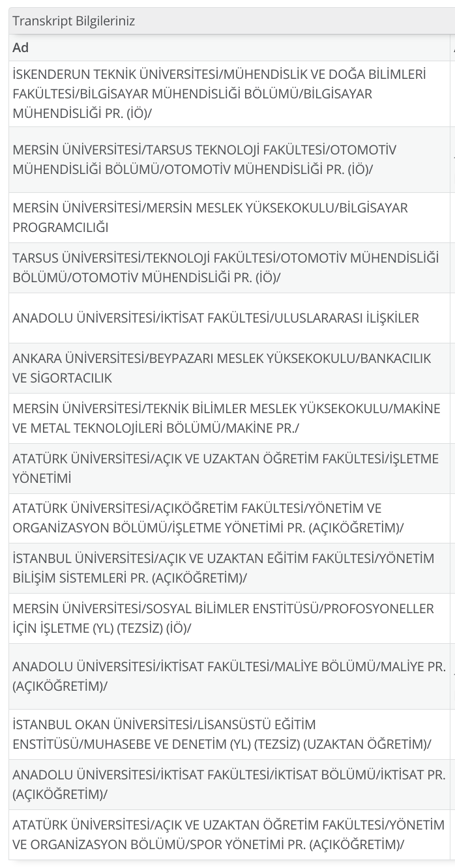The height and width of the screenshot is (868, 455).
Task: Click the Tarsus Teknoloji Fakültesi row's cut-off second cell
Action: (453, 160)
